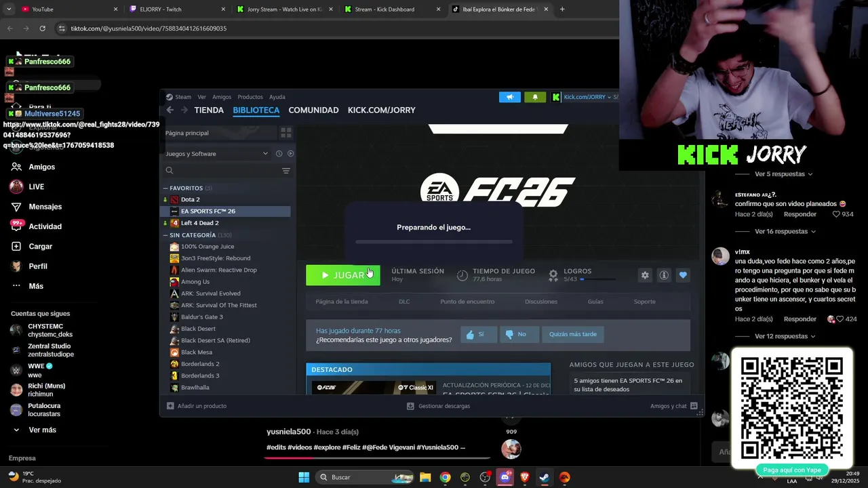Screen dimensions: 868x488
Task: Expand the Juegos y Software filter dropdown
Action: 216,154
